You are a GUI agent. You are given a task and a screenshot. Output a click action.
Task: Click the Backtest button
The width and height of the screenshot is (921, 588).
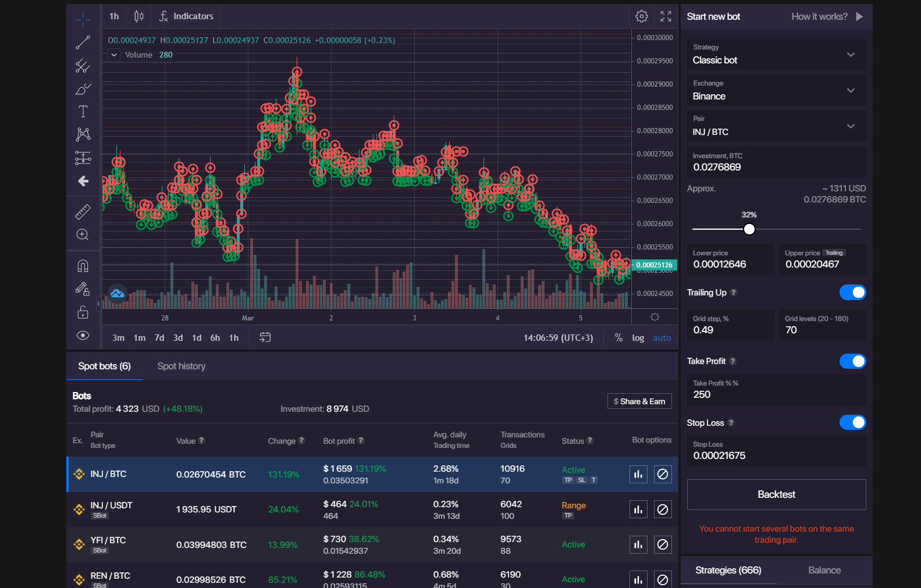click(x=776, y=494)
